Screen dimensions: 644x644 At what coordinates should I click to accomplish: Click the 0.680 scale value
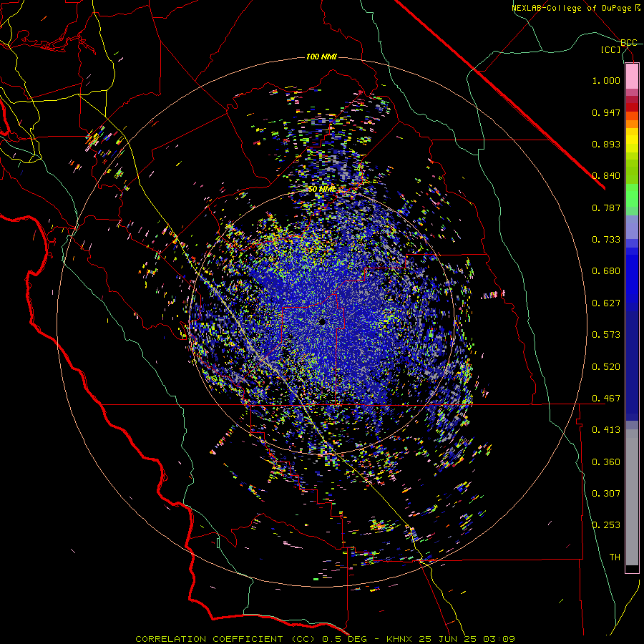[x=606, y=271]
